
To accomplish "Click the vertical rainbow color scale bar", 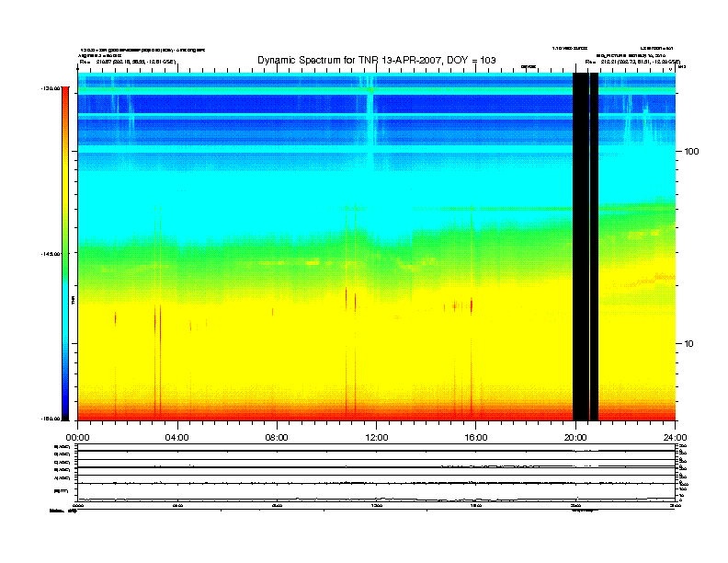I will pyautogui.click(x=65, y=254).
